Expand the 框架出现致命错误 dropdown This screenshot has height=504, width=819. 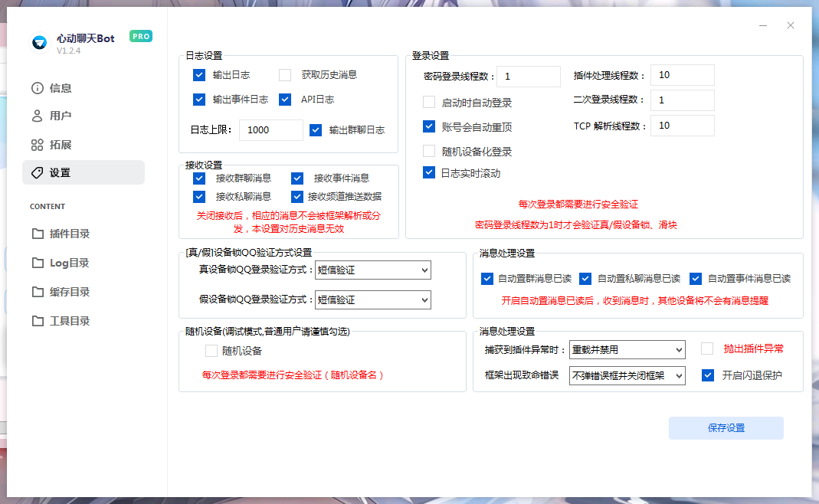click(627, 375)
